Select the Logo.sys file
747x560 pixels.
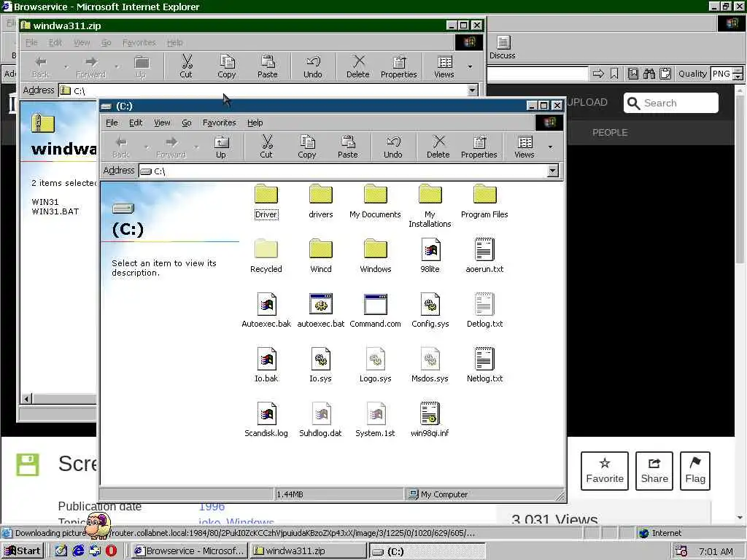click(376, 365)
